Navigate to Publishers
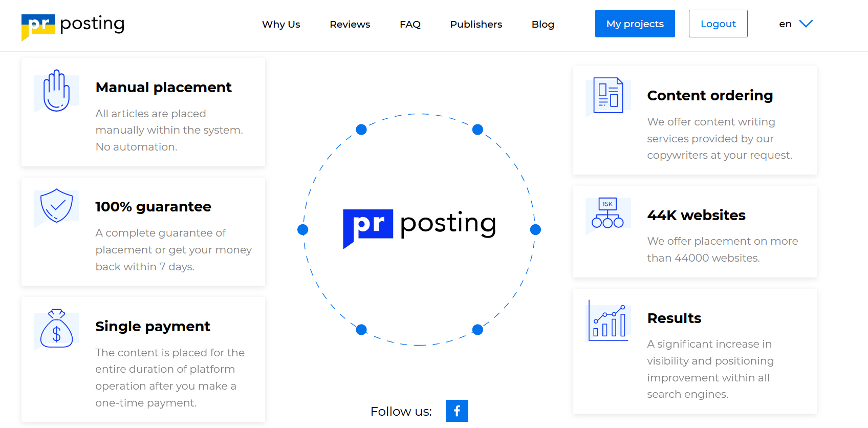 tap(476, 25)
